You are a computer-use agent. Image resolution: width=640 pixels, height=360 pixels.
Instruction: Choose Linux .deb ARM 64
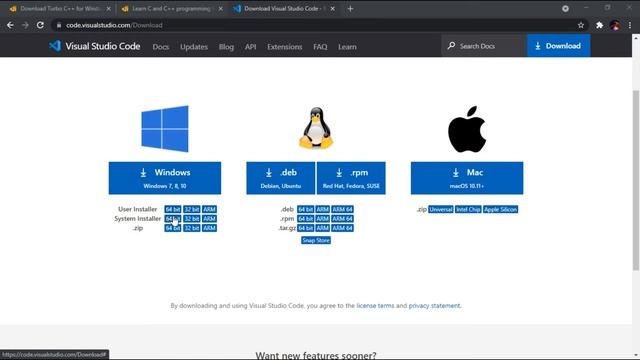(x=342, y=209)
